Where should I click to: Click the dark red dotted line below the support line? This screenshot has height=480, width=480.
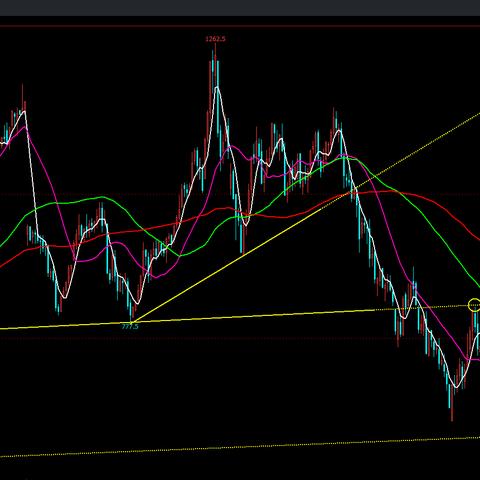click(240, 338)
